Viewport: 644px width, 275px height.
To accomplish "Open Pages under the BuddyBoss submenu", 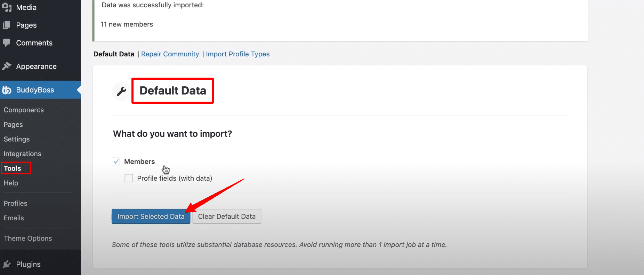I will click(x=13, y=125).
